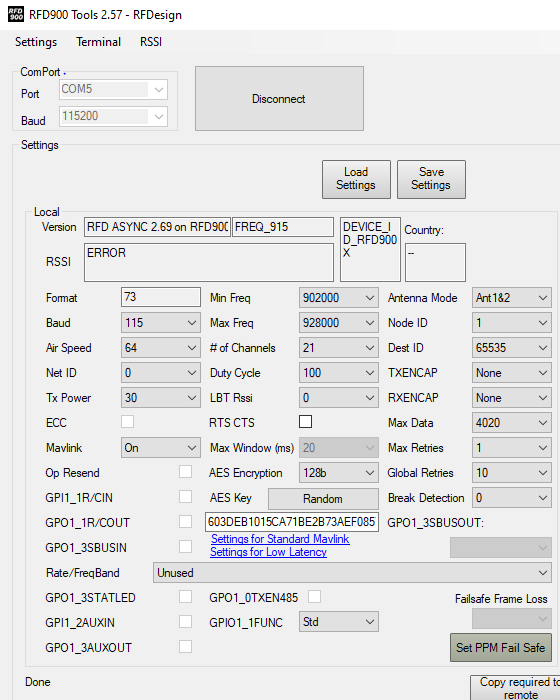Screen dimensions: 560x700
Task: Open the Terminal menu
Action: coord(98,42)
